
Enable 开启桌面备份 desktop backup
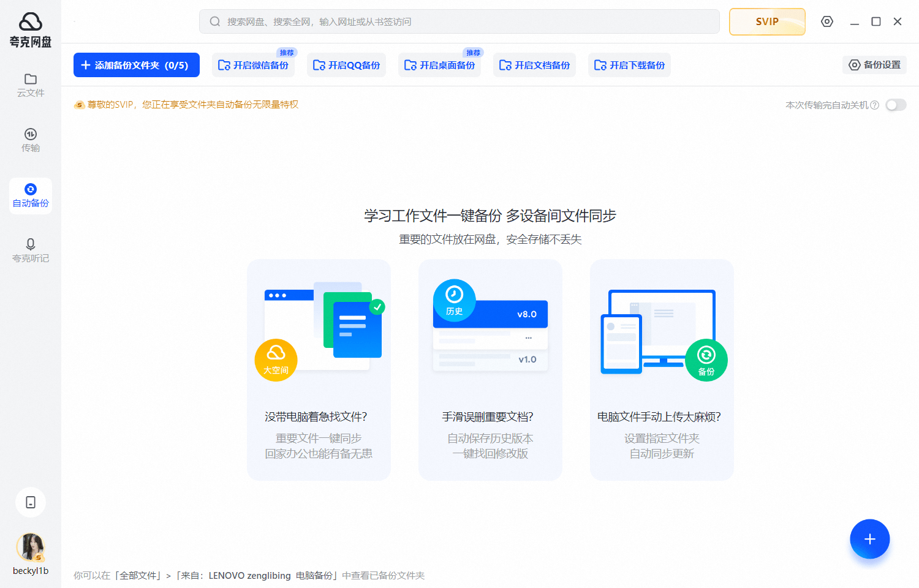point(440,64)
